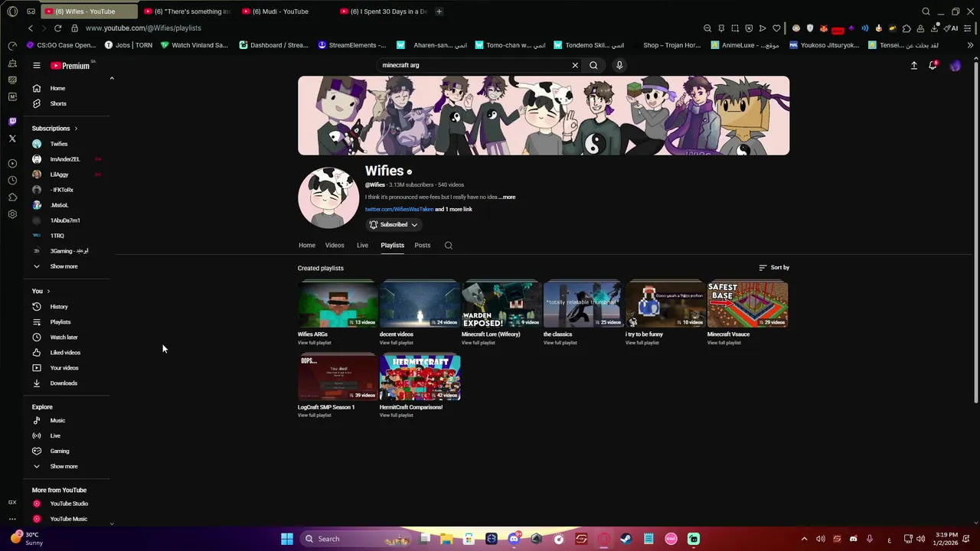Viewport: 980px width, 551px height.
Task: Open twitter.com/WifiesWasTaken link
Action: 399,209
